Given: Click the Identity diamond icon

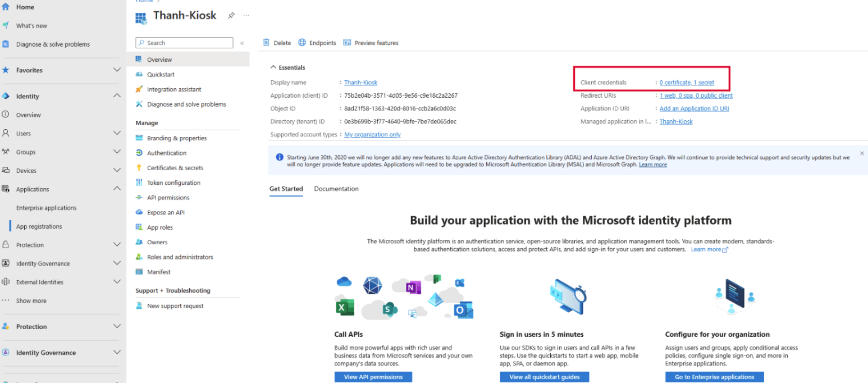Looking at the screenshot, I should pos(6,96).
